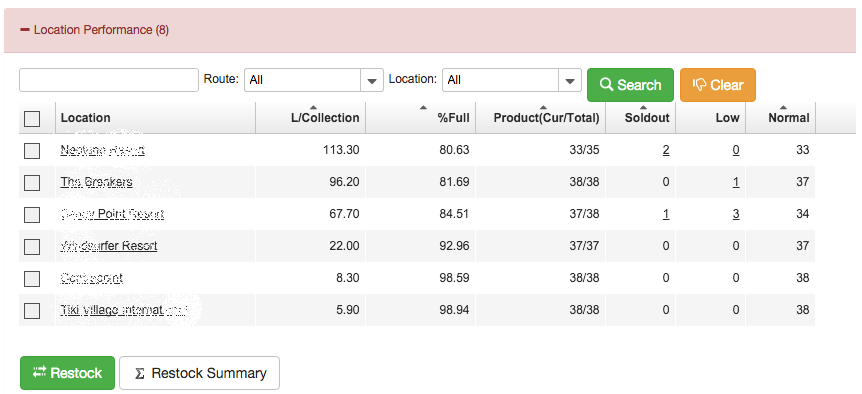Click the 80.63 %Full value
Viewport: 862px width, 394px height.
pos(454,150)
